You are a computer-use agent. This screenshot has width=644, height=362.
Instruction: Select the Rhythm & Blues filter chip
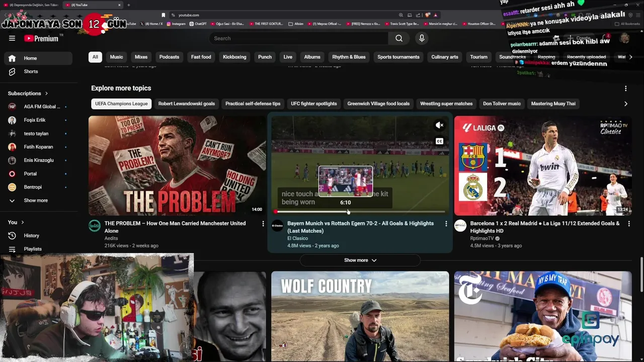(349, 57)
